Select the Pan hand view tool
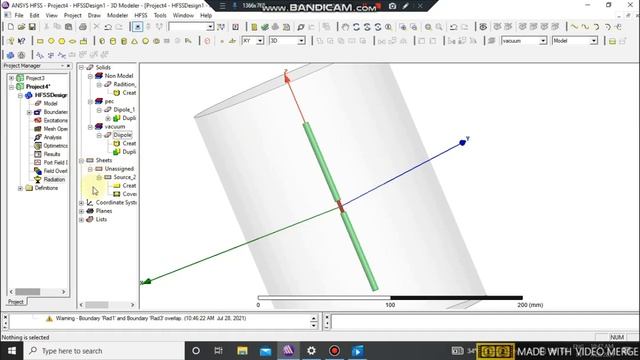The image size is (640, 360). point(345,27)
